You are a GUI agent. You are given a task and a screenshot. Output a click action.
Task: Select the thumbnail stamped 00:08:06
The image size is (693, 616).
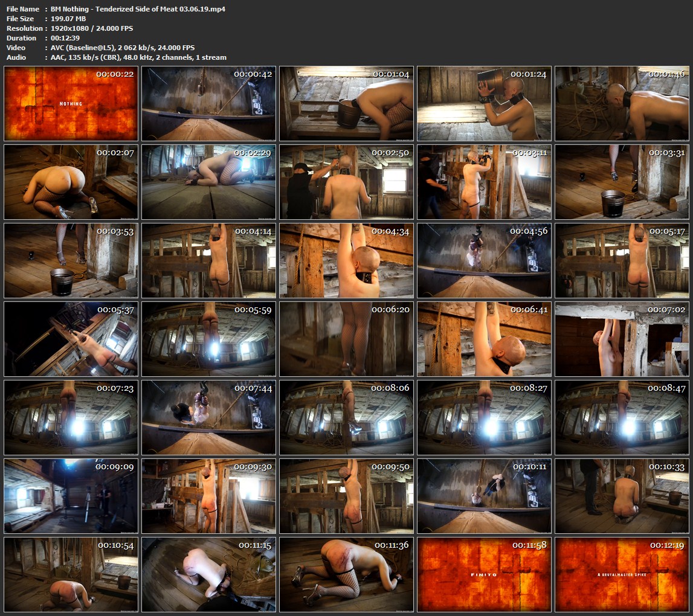347,417
